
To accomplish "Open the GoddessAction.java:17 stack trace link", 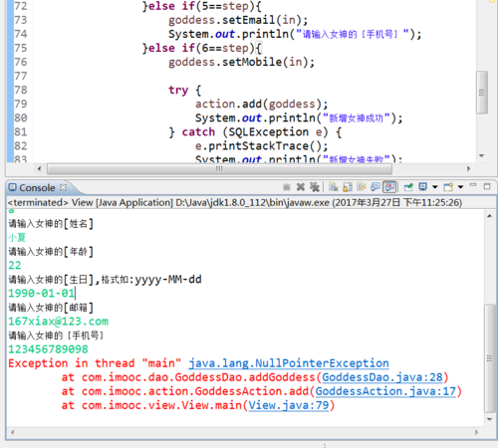I will [385, 391].
